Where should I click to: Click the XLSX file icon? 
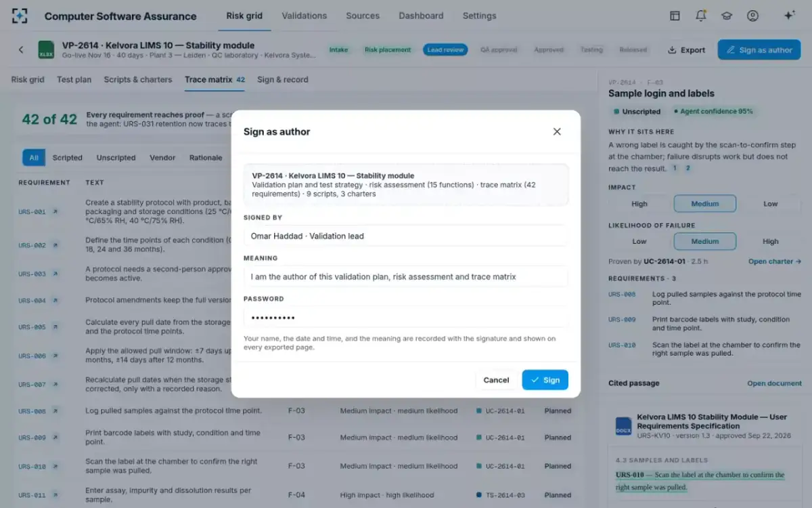[46, 49]
